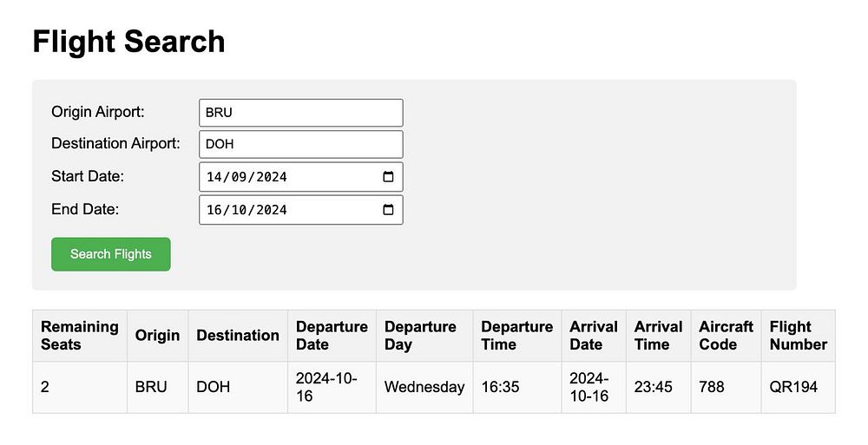The height and width of the screenshot is (445, 868).
Task: Click the Flight Search page heading
Action: pos(128,42)
